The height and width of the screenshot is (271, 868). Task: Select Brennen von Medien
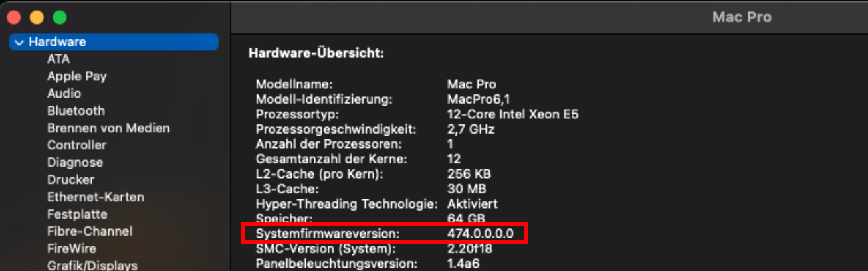tap(108, 128)
